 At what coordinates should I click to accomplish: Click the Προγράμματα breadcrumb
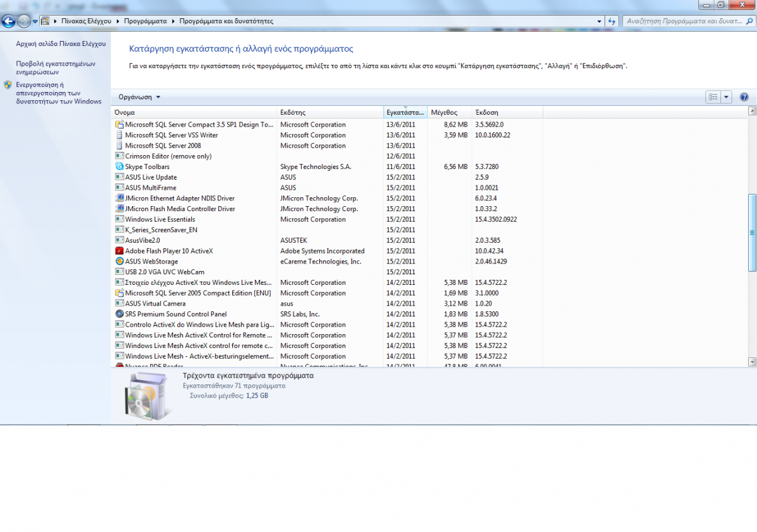(145, 21)
